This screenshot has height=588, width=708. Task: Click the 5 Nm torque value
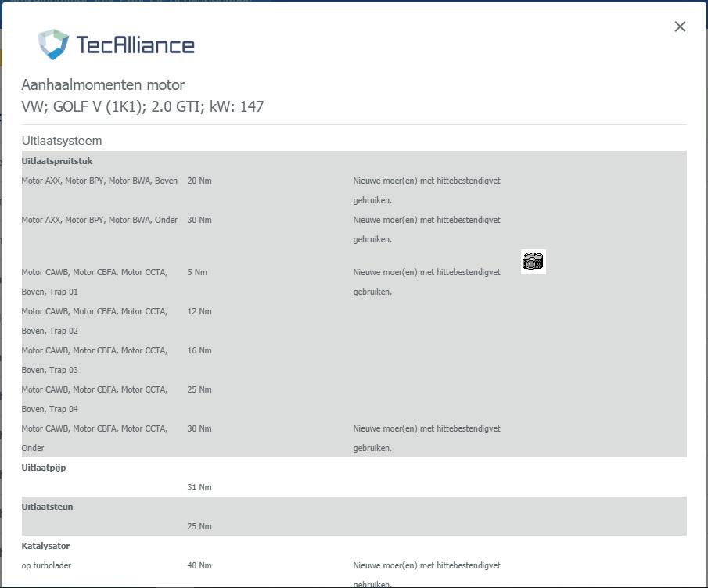pos(197,273)
